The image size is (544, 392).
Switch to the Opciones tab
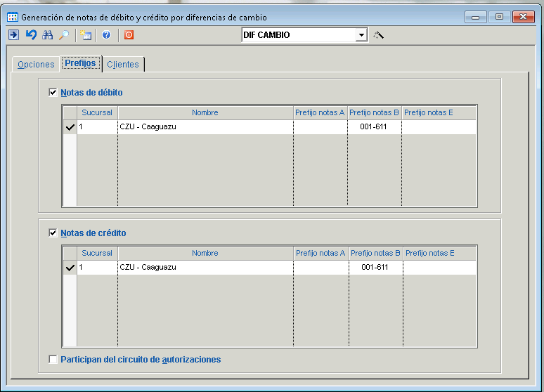click(36, 65)
